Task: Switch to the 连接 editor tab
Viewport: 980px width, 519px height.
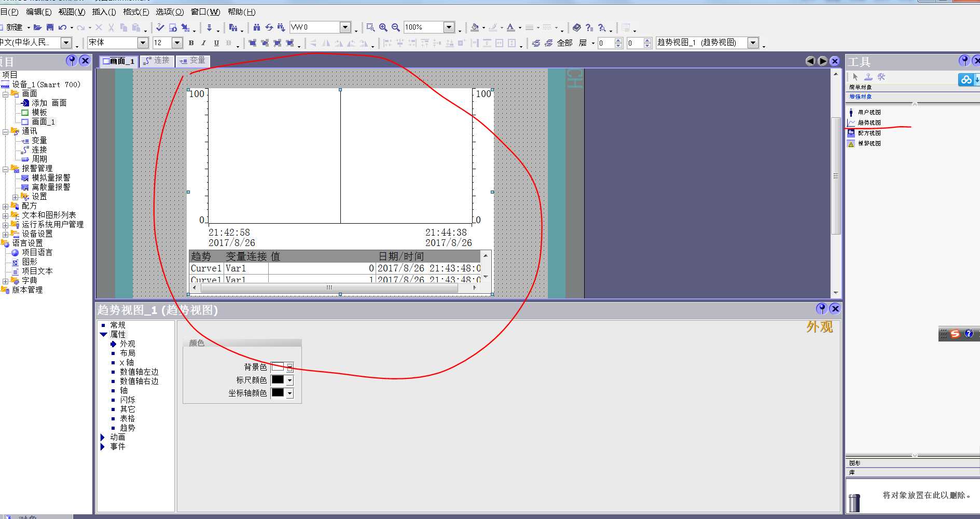Action: pyautogui.click(x=157, y=61)
